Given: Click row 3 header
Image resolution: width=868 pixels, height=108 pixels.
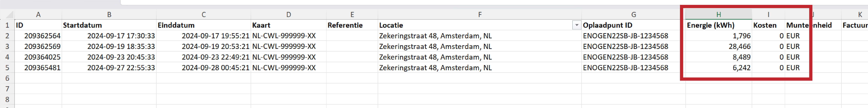Looking at the screenshot, I should [x=7, y=46].
